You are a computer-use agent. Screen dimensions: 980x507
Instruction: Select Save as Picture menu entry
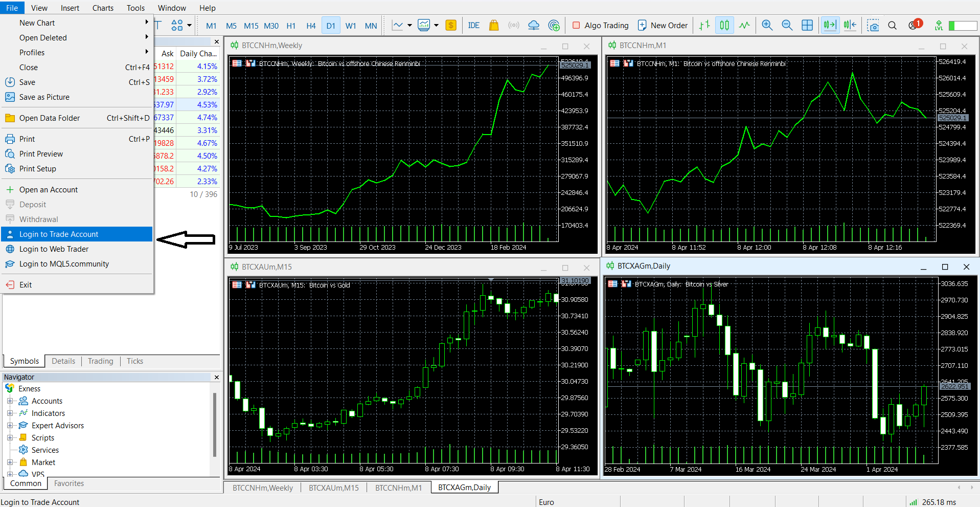77,97
